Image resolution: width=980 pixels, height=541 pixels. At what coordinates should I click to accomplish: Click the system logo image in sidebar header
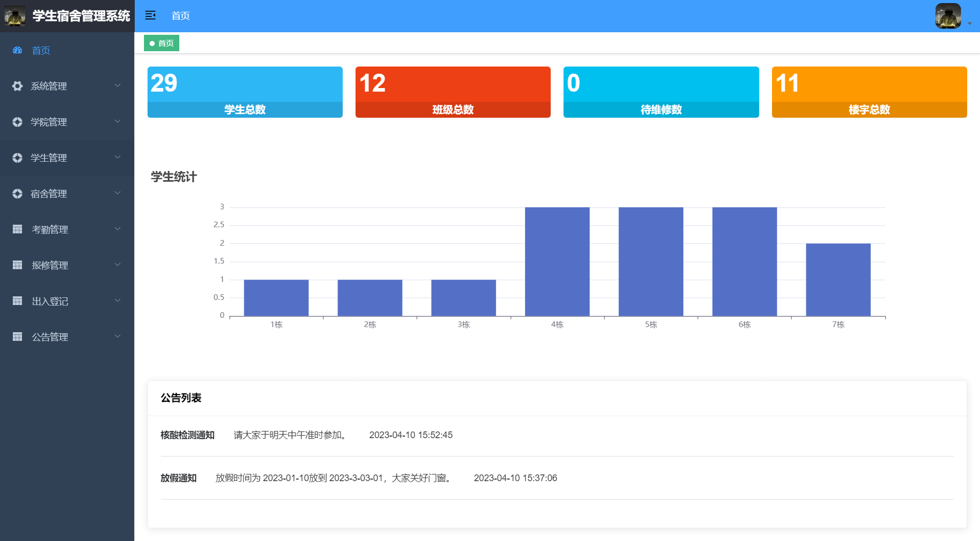pos(15,16)
